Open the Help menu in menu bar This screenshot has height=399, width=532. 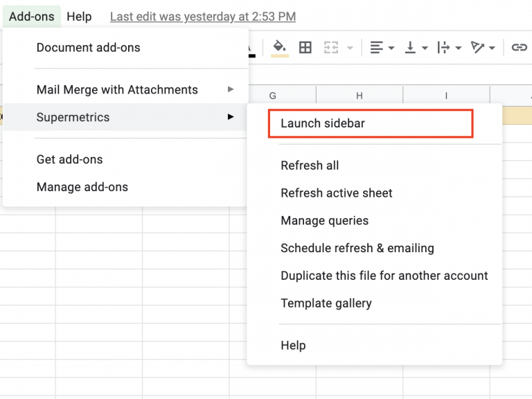(x=79, y=17)
